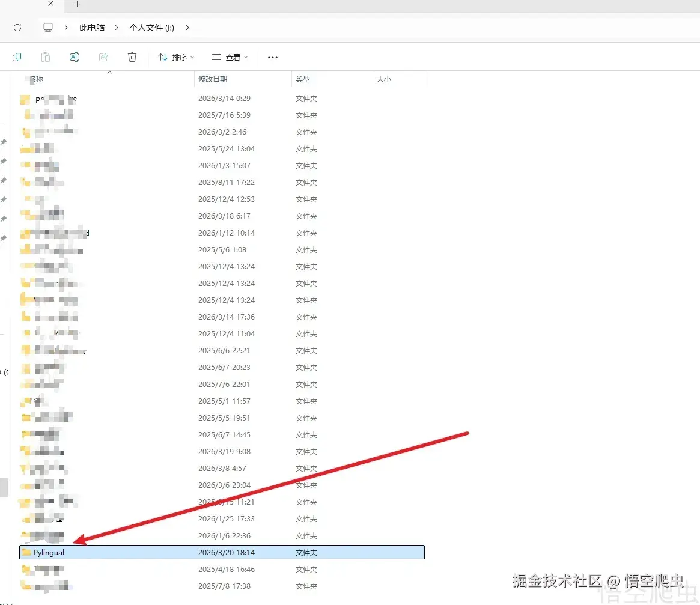
Task: Add a new tab with plus button
Action: (x=78, y=4)
